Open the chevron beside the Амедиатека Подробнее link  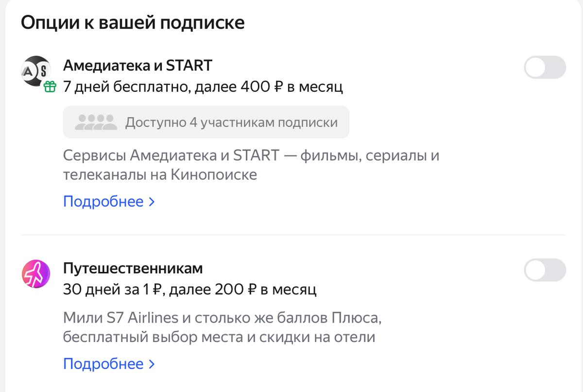[x=151, y=201]
